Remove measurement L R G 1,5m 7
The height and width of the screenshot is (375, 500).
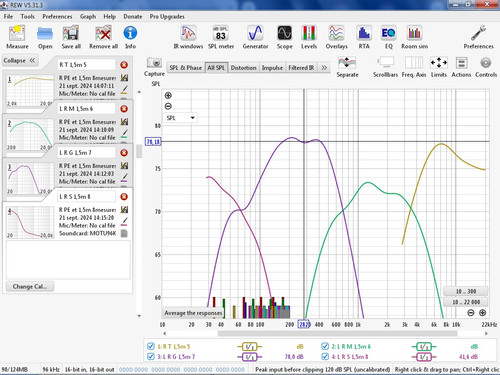124,153
